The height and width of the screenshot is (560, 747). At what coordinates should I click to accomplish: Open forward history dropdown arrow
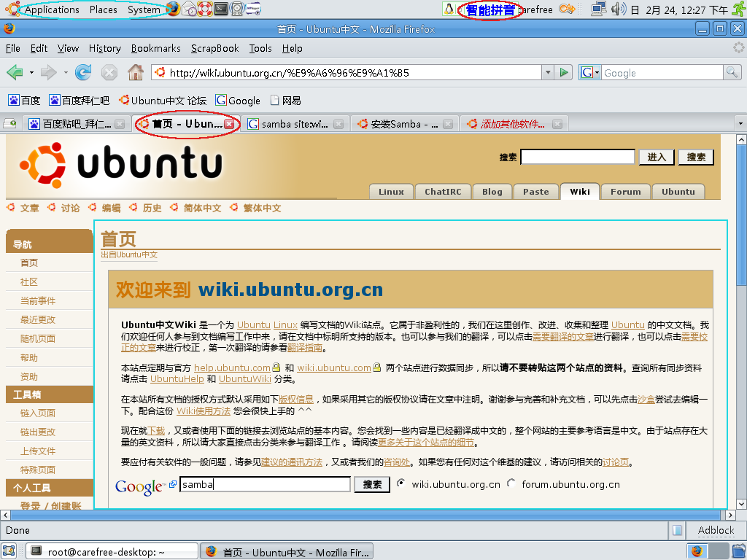[x=65, y=73]
